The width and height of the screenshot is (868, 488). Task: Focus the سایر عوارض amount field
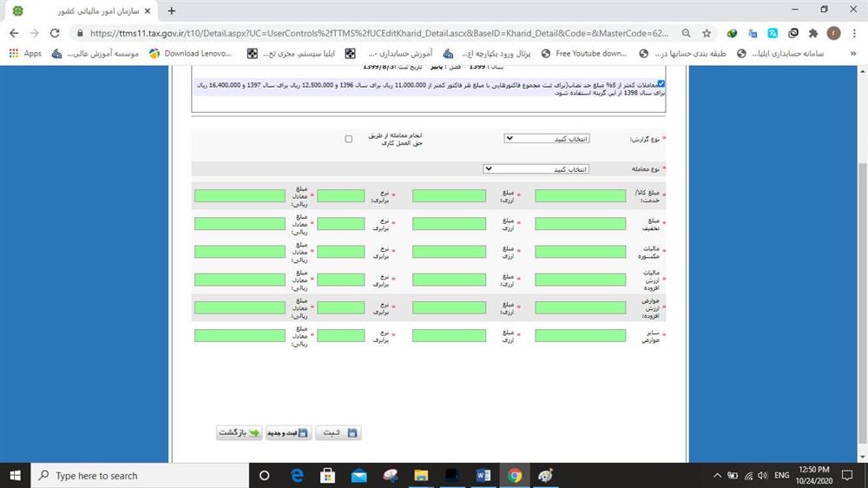(580, 336)
